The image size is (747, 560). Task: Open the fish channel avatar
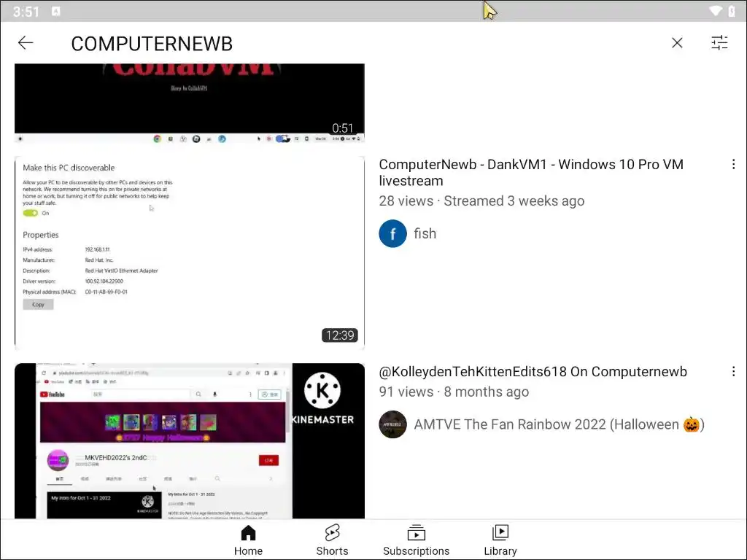(x=392, y=233)
